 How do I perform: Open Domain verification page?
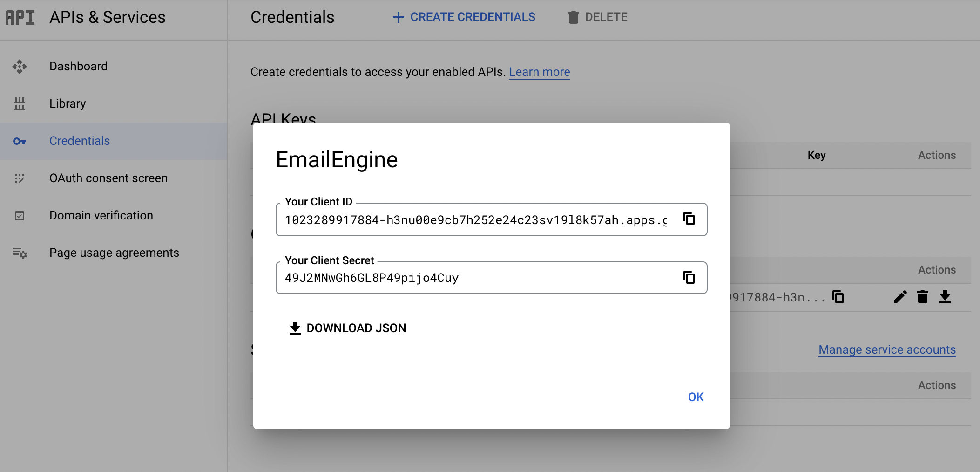click(114, 215)
